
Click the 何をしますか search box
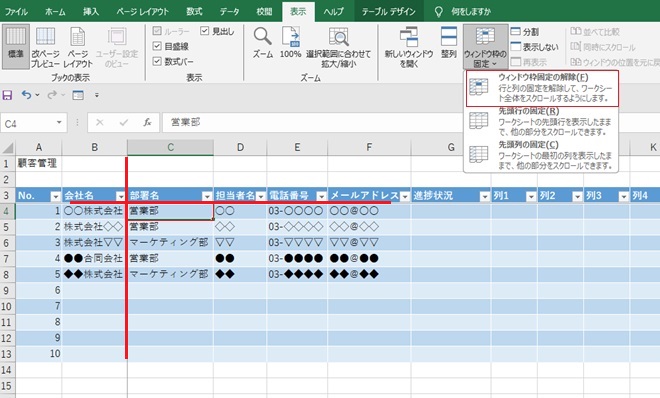pos(471,11)
